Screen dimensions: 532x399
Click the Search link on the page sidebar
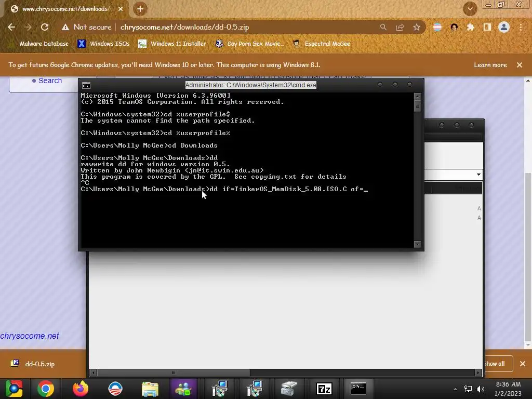[50, 81]
